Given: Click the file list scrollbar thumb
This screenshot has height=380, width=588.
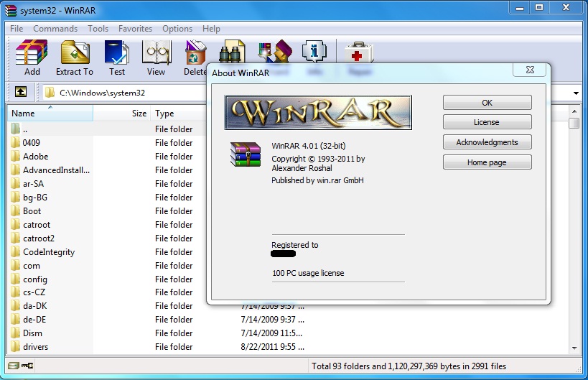Looking at the screenshot, I should [x=574, y=123].
